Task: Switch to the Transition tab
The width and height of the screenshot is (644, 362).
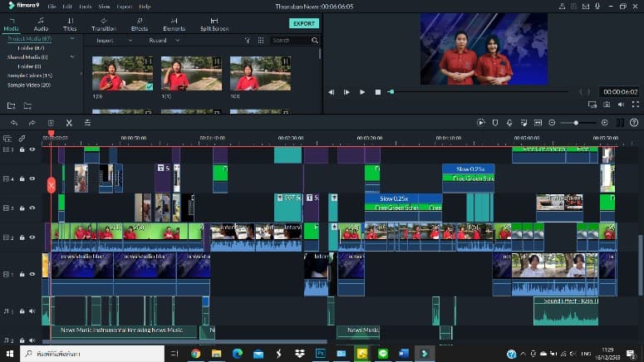Action: (x=104, y=25)
